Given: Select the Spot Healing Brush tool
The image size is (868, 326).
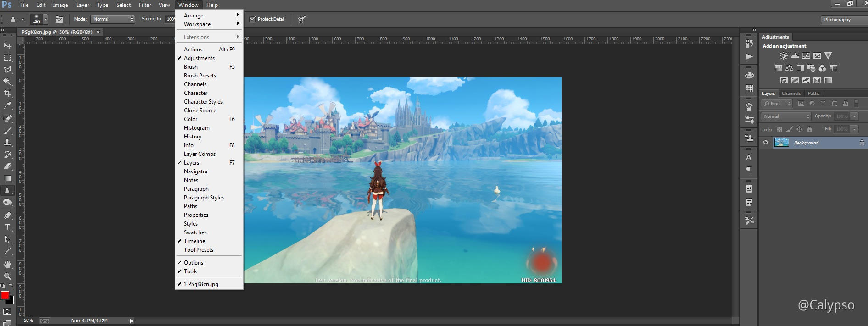Looking at the screenshot, I should pyautogui.click(x=7, y=119).
